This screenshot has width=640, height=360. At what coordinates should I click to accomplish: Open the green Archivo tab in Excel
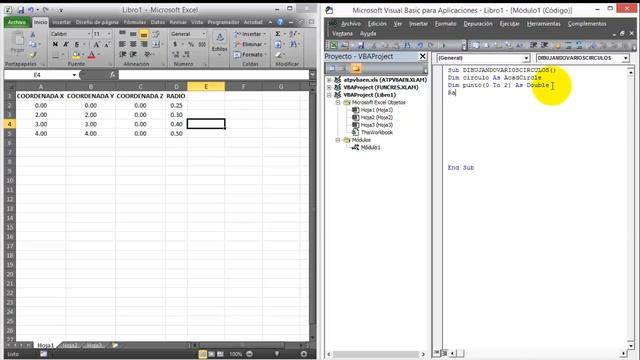click(17, 22)
